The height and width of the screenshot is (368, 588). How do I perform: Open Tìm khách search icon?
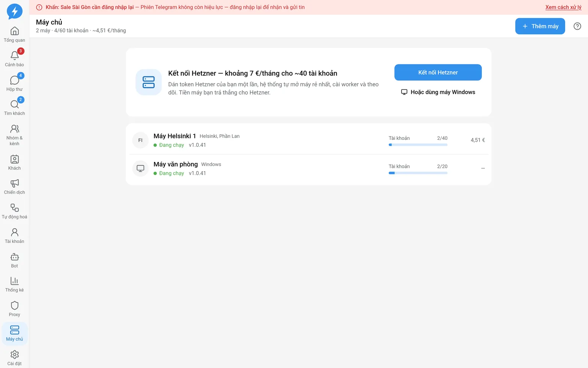tap(14, 105)
